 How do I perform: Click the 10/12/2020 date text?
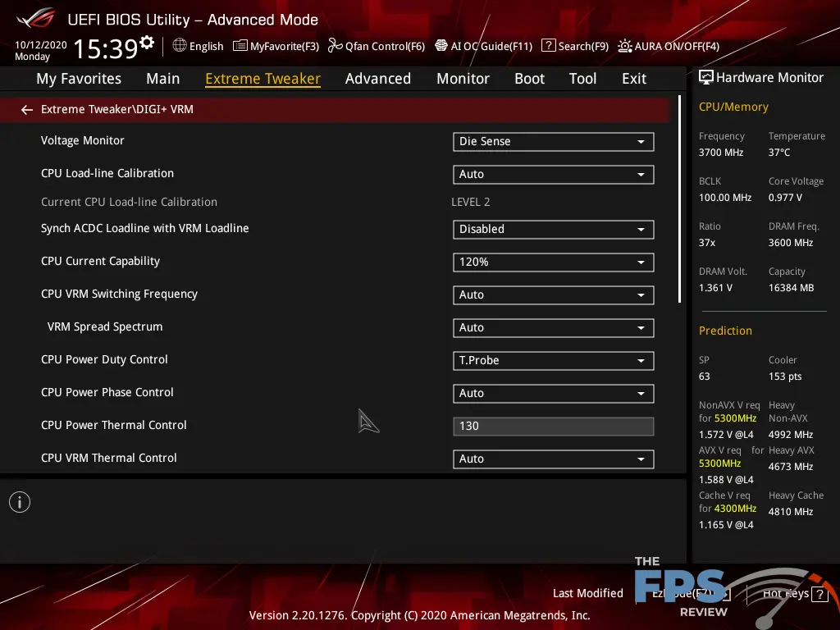tap(41, 45)
